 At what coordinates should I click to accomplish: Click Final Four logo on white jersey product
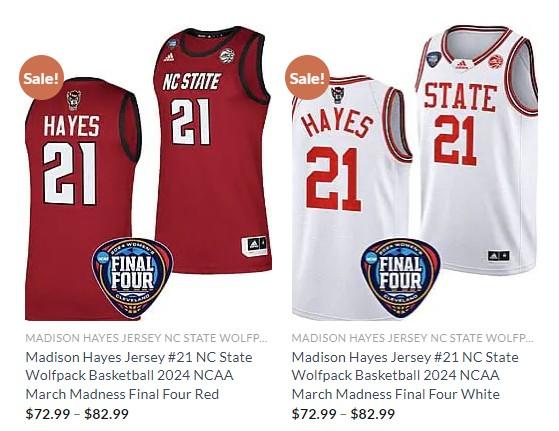(x=401, y=278)
